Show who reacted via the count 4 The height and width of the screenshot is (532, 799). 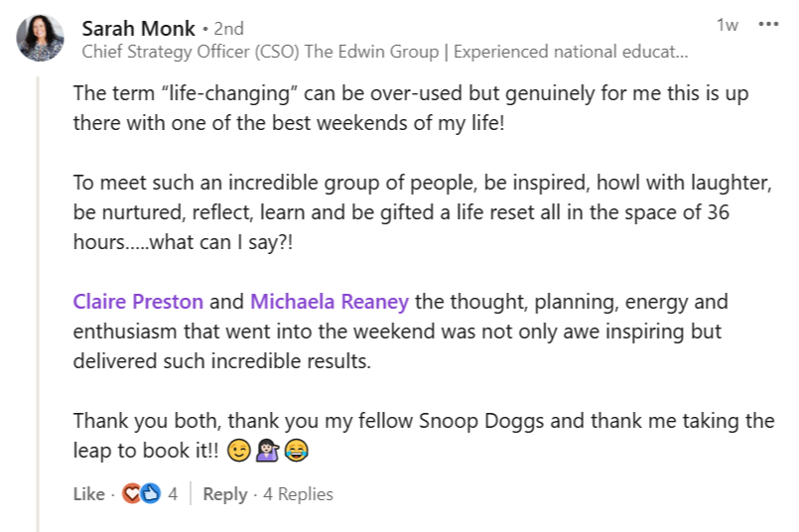173,493
